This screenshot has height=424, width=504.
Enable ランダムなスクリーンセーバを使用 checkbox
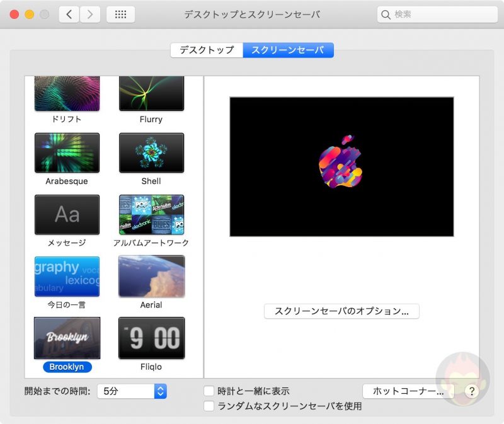pos(209,406)
